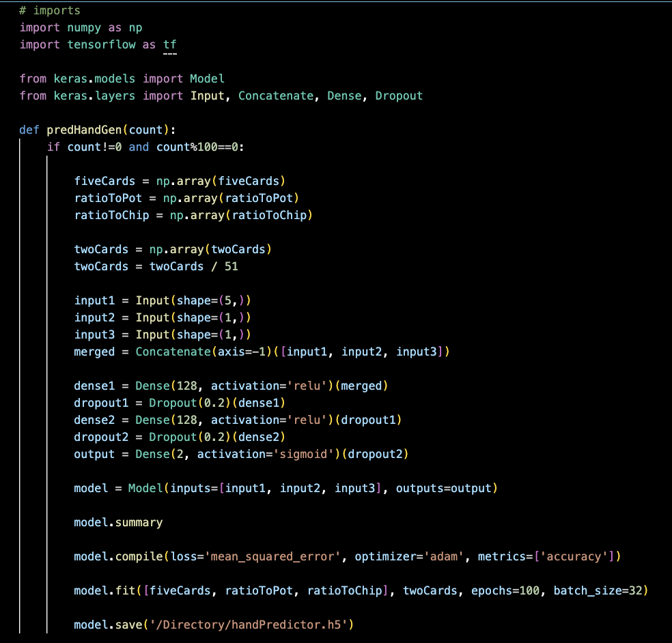Screen dimensions: 672x643
Task: Click the underlined 'tf' alias
Action: (170, 44)
